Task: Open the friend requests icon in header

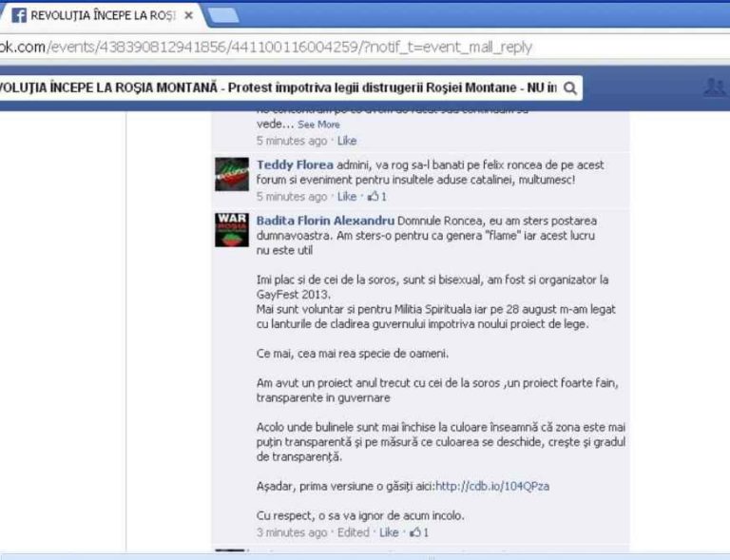Action: tap(713, 88)
